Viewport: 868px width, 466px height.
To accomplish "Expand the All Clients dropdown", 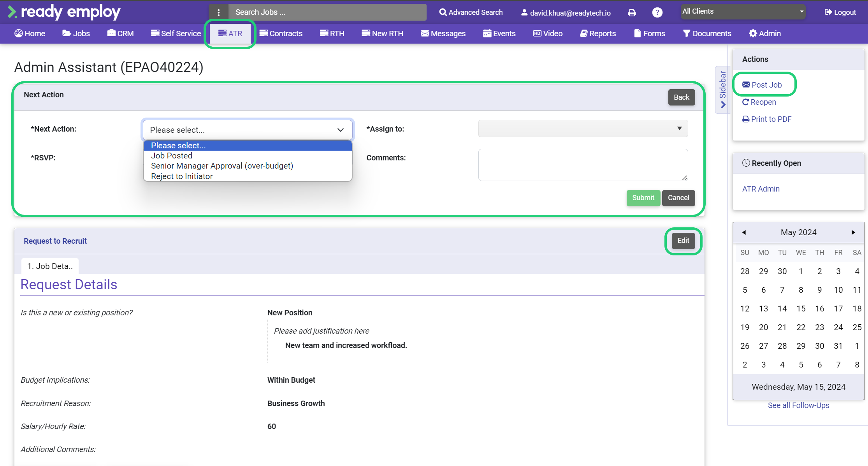I will pyautogui.click(x=743, y=12).
